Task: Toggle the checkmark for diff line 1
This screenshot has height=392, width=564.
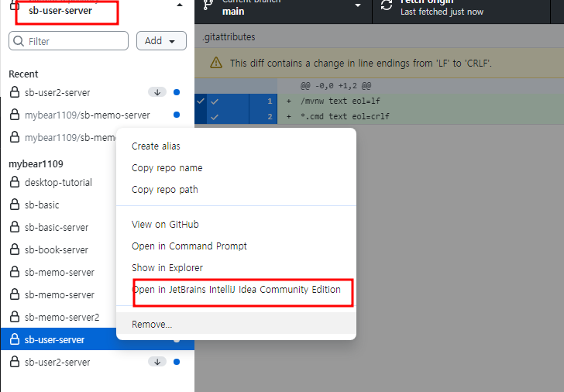Action: point(215,101)
